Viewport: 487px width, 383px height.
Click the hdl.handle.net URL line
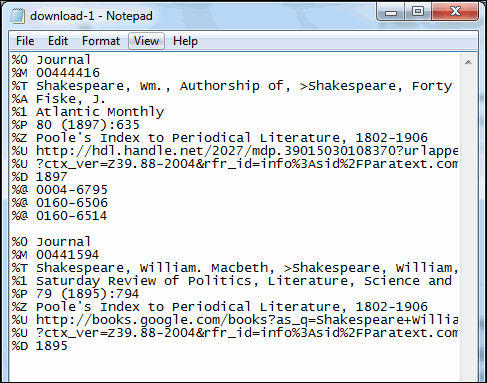235,151
